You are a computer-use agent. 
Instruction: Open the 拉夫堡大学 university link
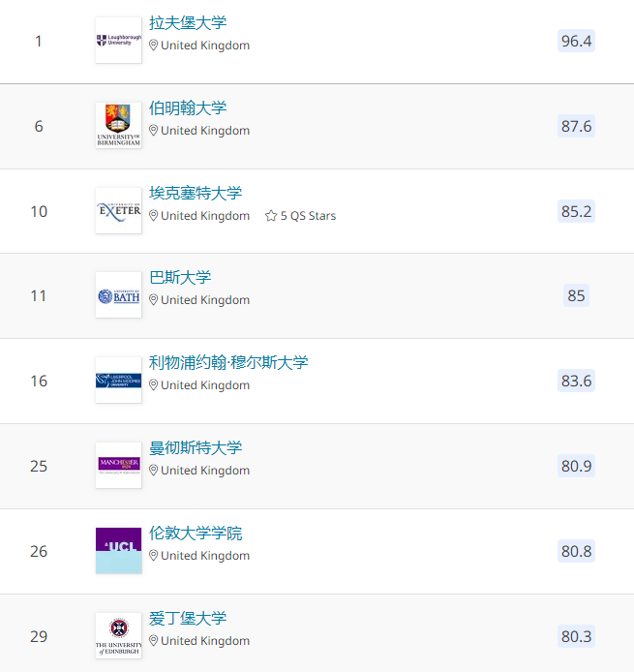click(188, 23)
